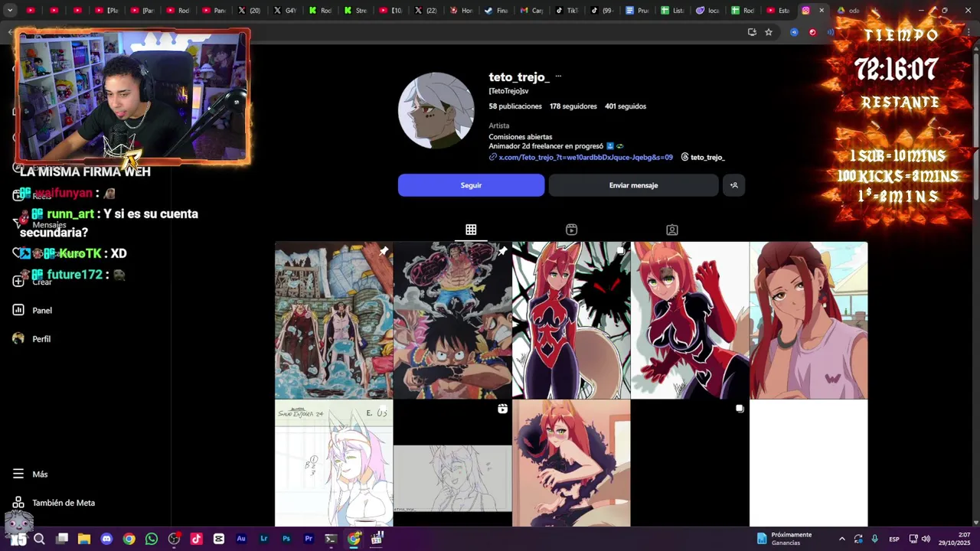This screenshot has height=551, width=980.
Task: Switch to the G4Y browser tab
Action: click(x=285, y=10)
